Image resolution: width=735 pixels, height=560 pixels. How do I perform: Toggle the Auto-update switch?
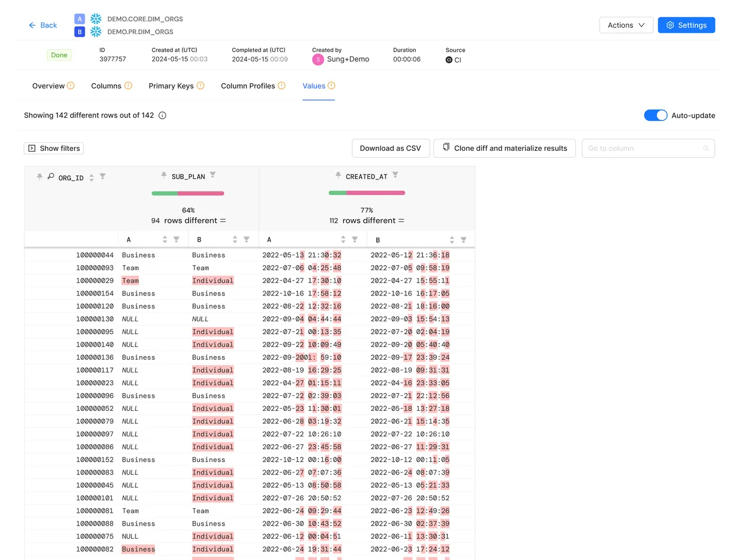[655, 115]
